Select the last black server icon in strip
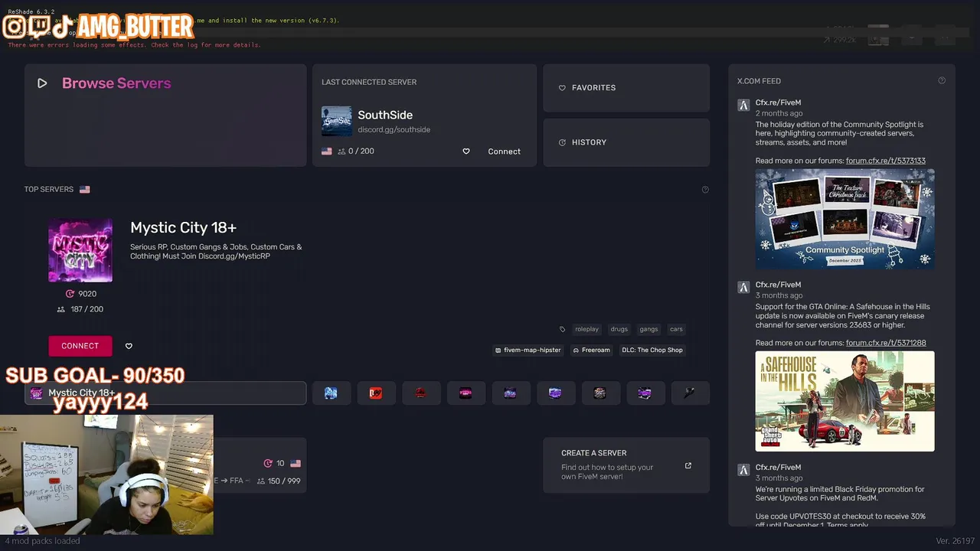Image resolution: width=980 pixels, height=551 pixels. pos(690,393)
